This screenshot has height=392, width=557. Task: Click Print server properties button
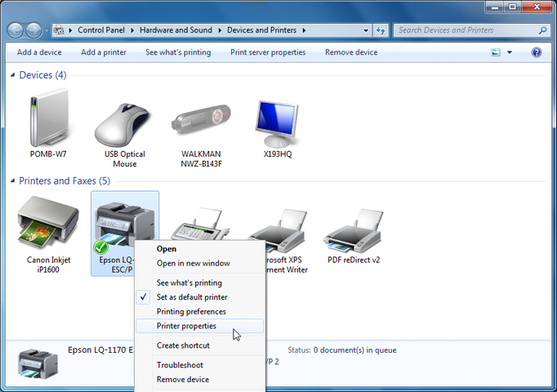pyautogui.click(x=268, y=52)
